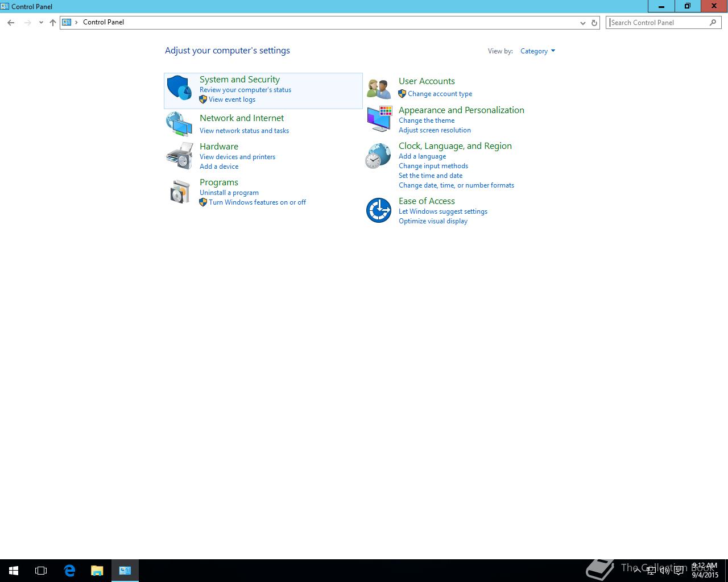Screen dimensions: 728x582
Task: Click the Up one level arrow
Action: coord(53,23)
